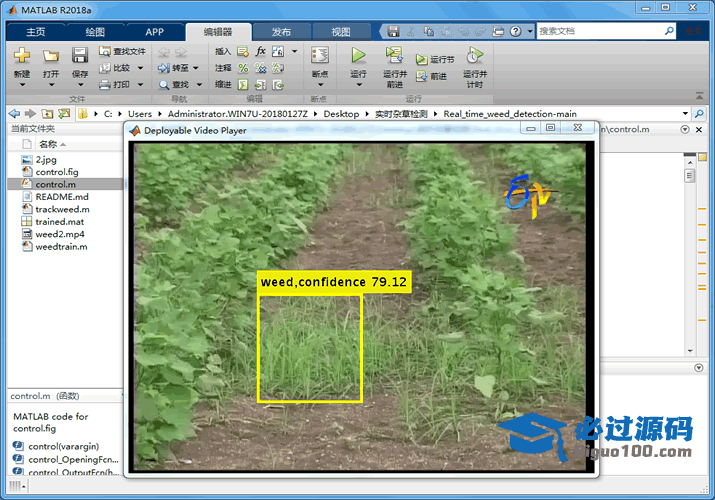715x500 pixels.
Task: Click the fx insert function icon
Action: (x=260, y=51)
